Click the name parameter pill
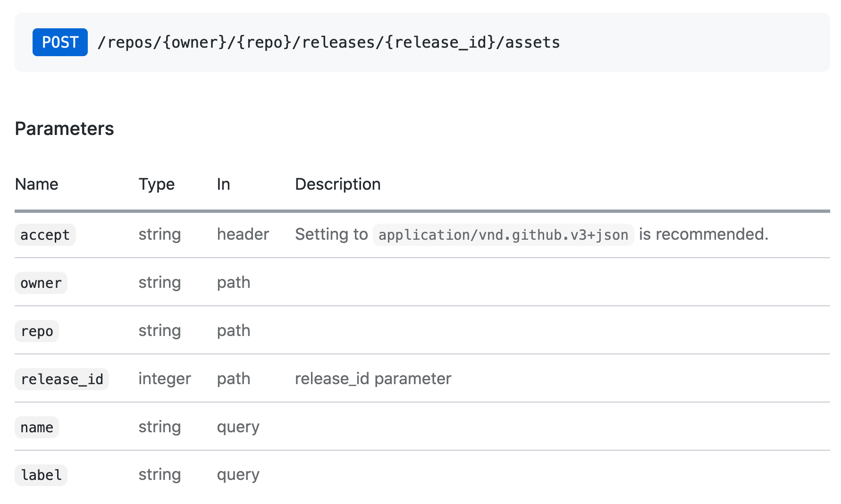Viewport: 841px width, 504px height. coord(36,427)
